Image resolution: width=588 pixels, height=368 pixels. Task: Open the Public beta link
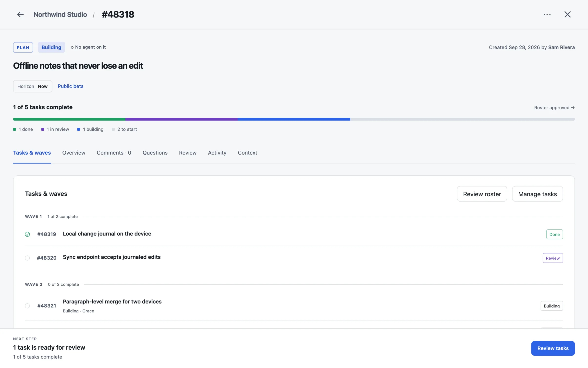pos(71,86)
